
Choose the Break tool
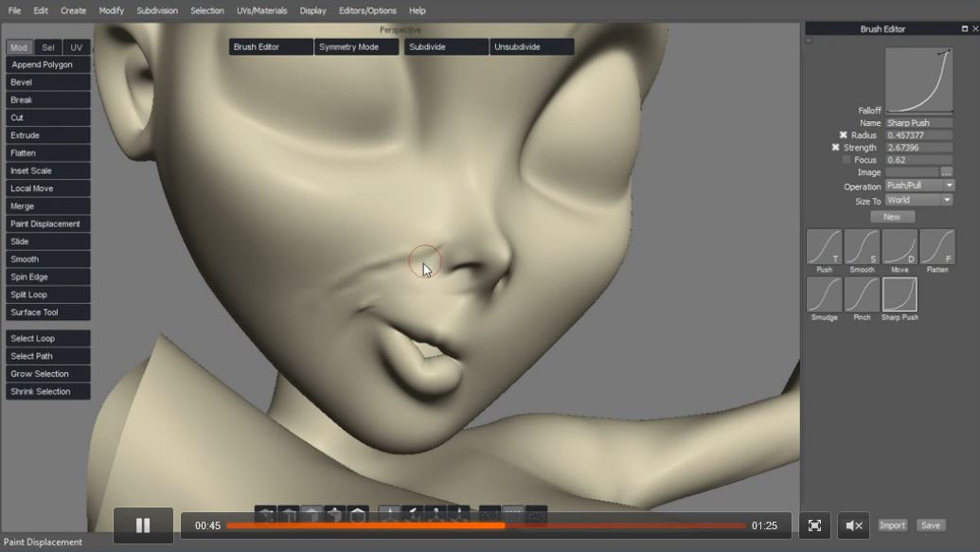pos(48,100)
